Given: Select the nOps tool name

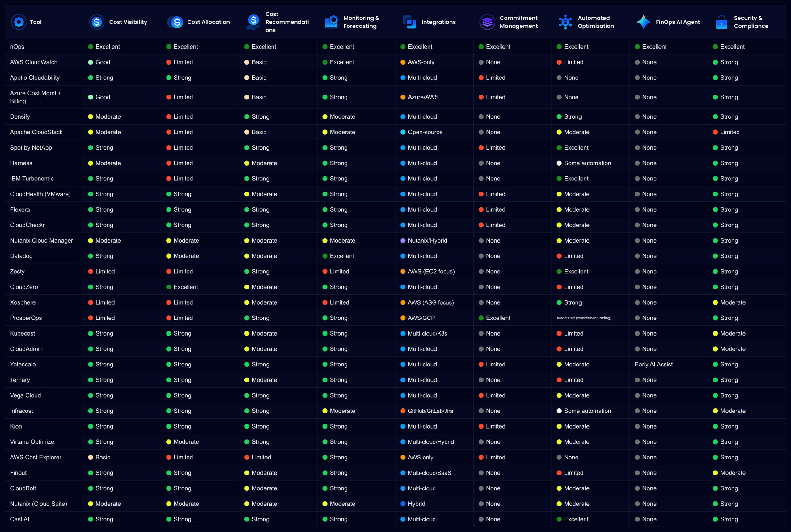Looking at the screenshot, I should 17,47.
